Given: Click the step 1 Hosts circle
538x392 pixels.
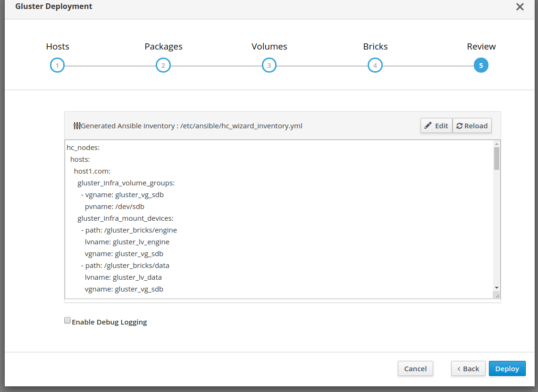Looking at the screenshot, I should point(57,66).
